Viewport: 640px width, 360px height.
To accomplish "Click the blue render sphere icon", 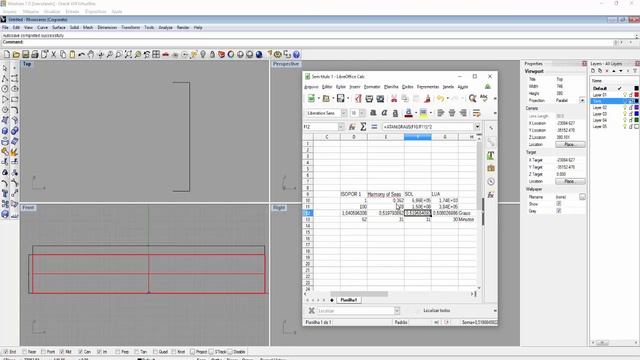I will (x=259, y=54).
